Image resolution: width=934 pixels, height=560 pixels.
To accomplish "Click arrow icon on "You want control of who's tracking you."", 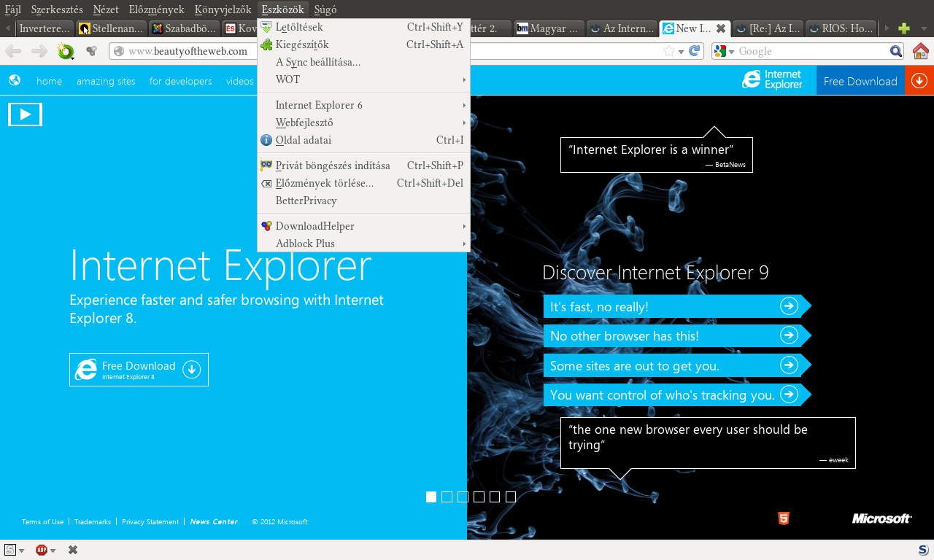I will [x=789, y=394].
